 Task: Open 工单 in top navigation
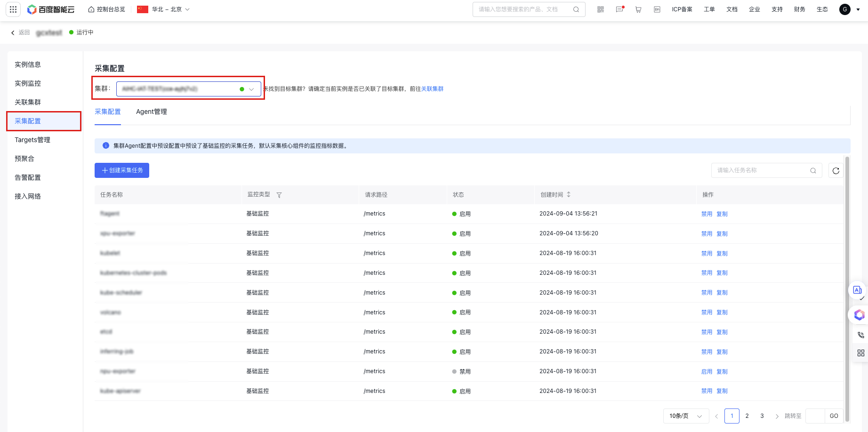point(709,9)
